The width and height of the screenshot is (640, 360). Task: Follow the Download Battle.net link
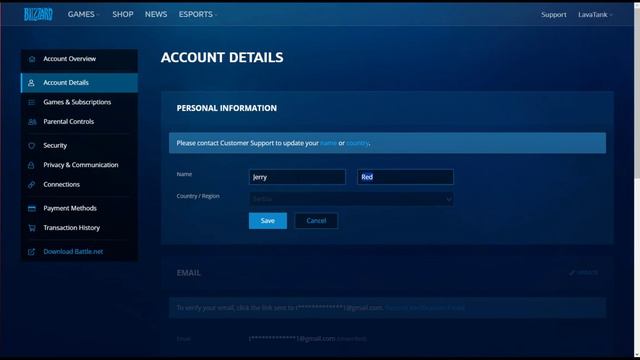coord(73,252)
